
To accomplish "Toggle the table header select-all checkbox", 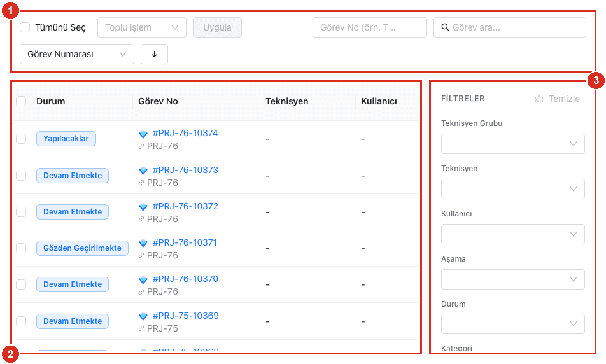I will 21,101.
